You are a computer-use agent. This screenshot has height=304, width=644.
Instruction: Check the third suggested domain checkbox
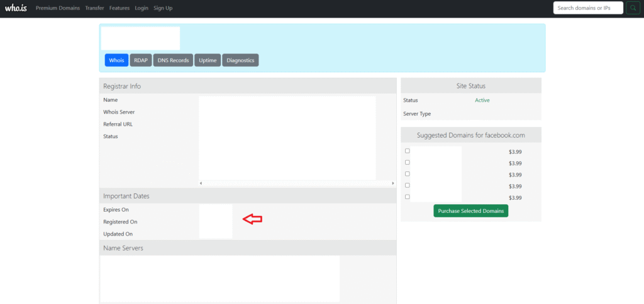click(408, 174)
